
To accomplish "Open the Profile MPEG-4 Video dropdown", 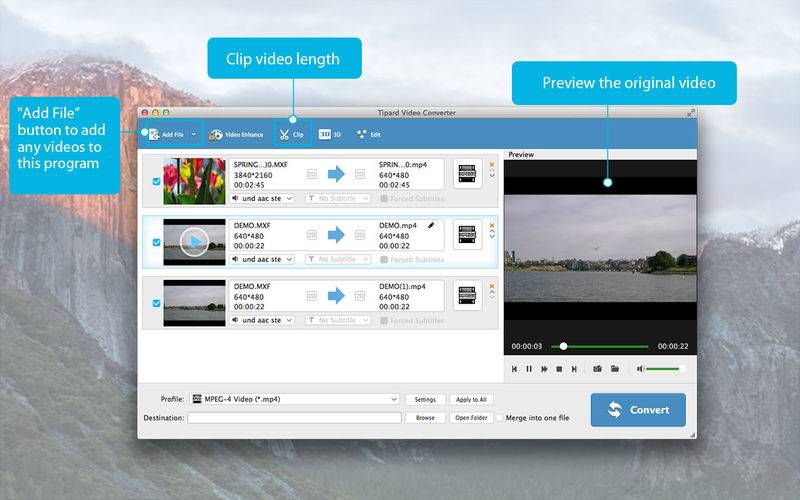I will pyautogui.click(x=294, y=399).
